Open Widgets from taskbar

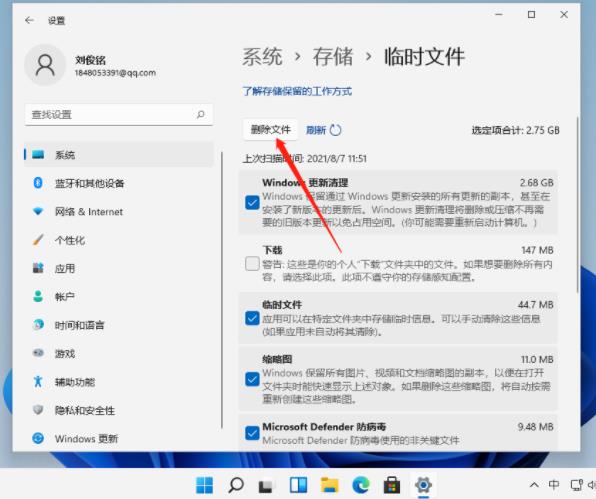point(298,485)
